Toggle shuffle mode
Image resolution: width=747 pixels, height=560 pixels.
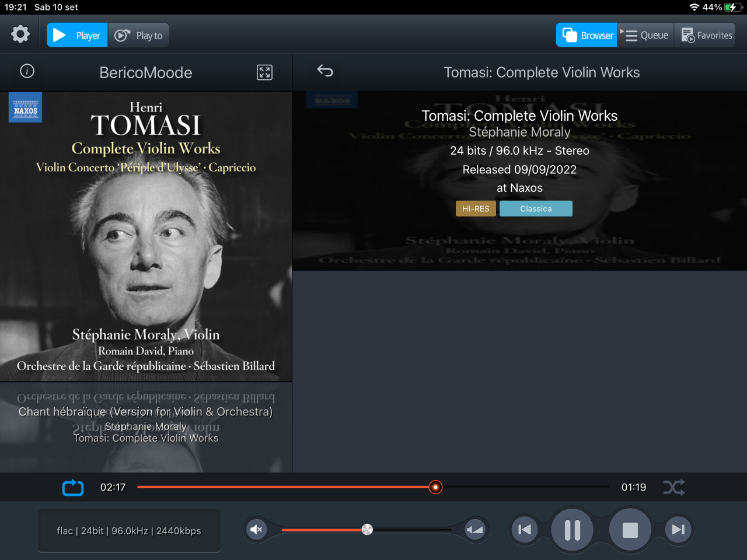pos(674,487)
